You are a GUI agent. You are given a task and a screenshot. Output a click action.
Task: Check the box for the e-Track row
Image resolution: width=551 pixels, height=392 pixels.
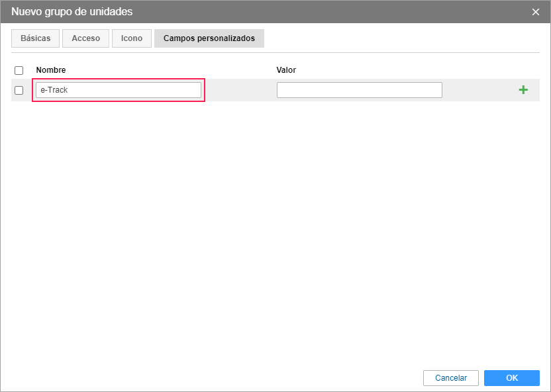[x=19, y=90]
